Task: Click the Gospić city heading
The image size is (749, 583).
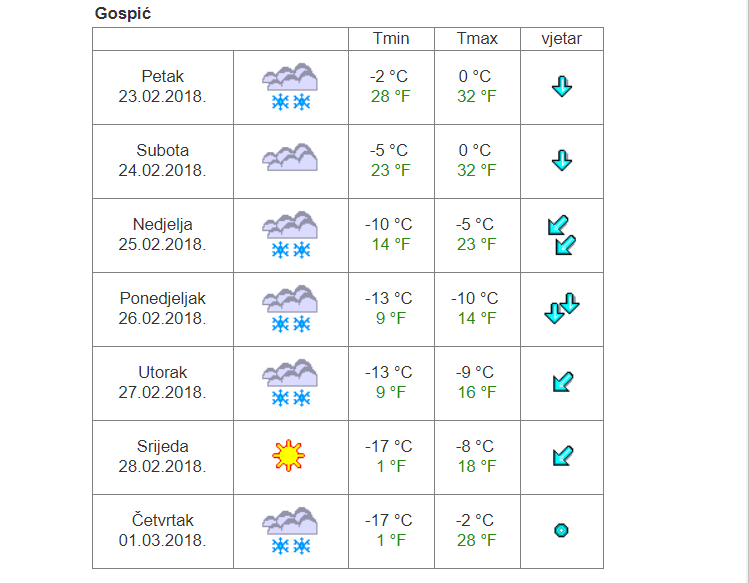Action: [x=123, y=13]
